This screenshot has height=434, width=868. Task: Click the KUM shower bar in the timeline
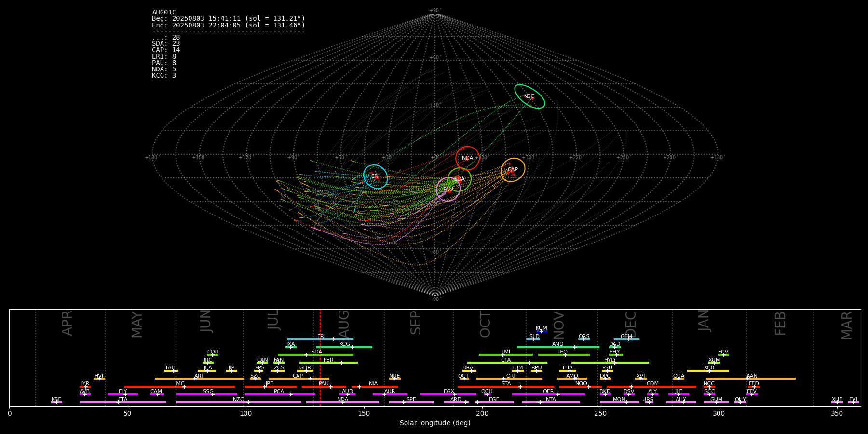(542, 331)
